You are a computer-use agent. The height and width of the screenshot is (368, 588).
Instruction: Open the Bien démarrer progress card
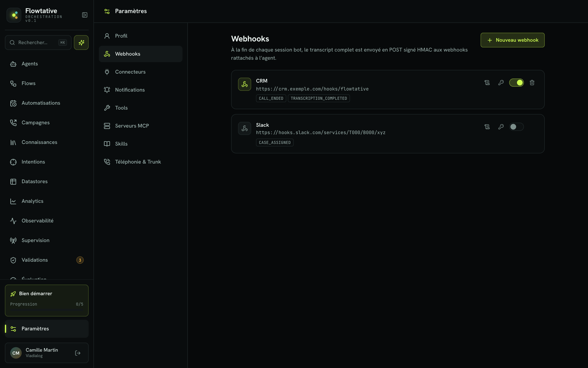tap(47, 300)
